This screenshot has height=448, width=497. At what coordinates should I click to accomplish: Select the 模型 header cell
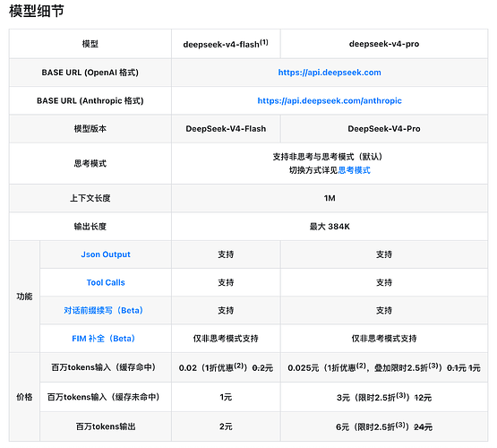tap(90, 44)
